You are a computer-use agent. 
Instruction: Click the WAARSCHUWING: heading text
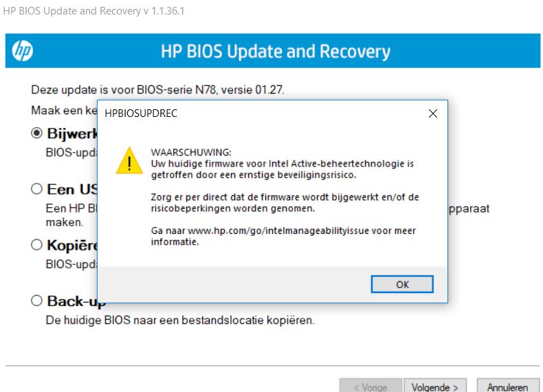point(191,152)
